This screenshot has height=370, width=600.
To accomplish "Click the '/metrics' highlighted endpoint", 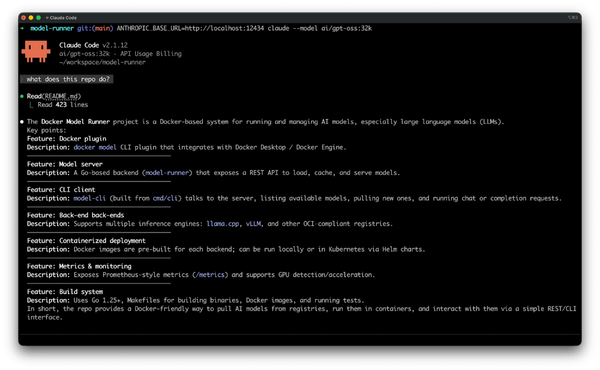I will pos(210,275).
